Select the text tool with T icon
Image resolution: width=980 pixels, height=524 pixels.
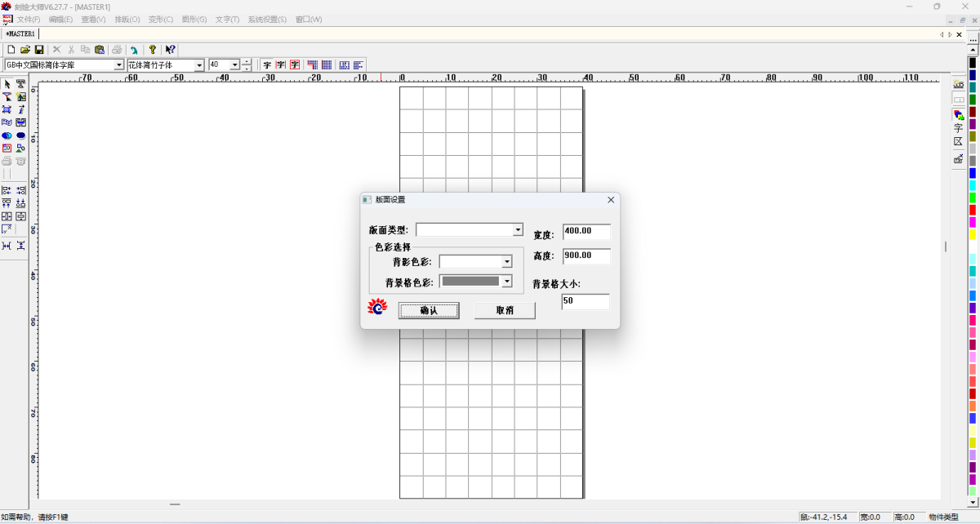coord(20,84)
